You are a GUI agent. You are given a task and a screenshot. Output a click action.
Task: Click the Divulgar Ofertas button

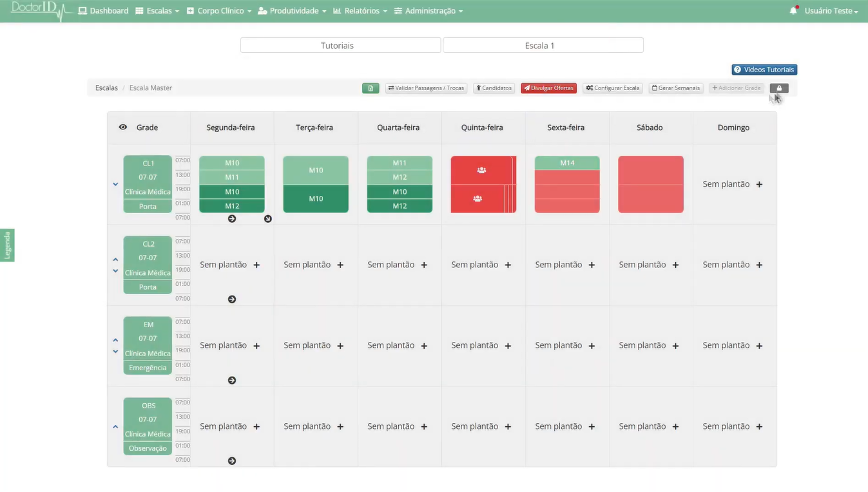(548, 88)
